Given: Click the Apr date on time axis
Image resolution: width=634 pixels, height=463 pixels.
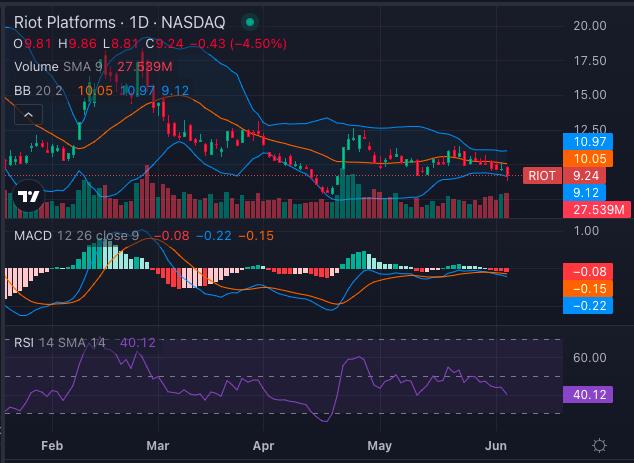Looking at the screenshot, I should (263, 446).
